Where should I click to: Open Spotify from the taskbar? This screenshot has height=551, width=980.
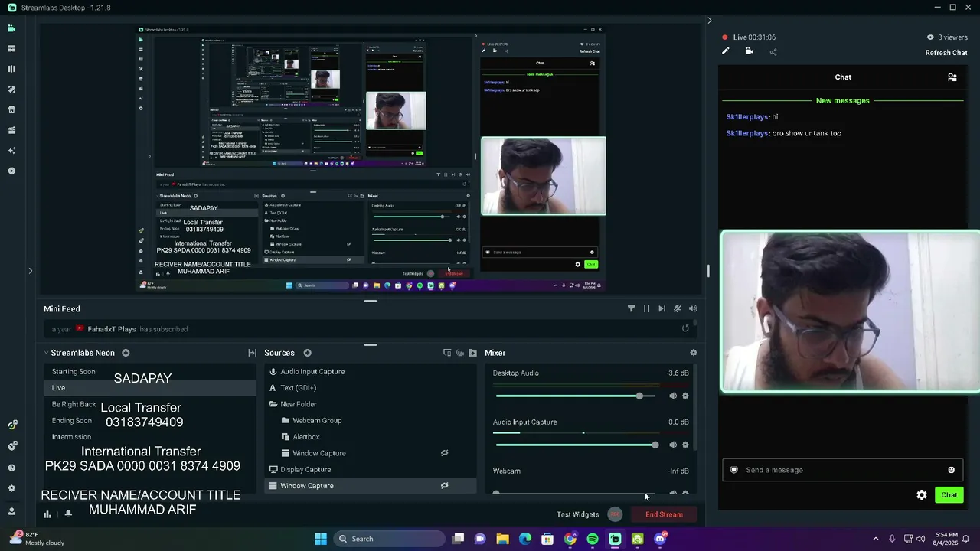pos(593,539)
